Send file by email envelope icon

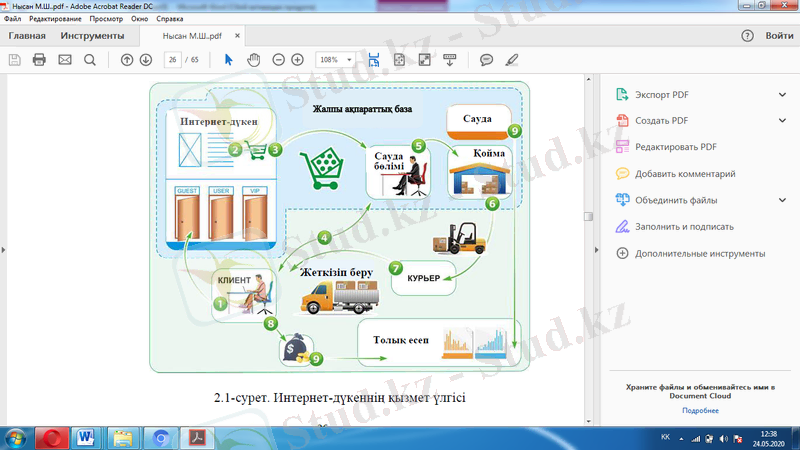click(x=65, y=60)
